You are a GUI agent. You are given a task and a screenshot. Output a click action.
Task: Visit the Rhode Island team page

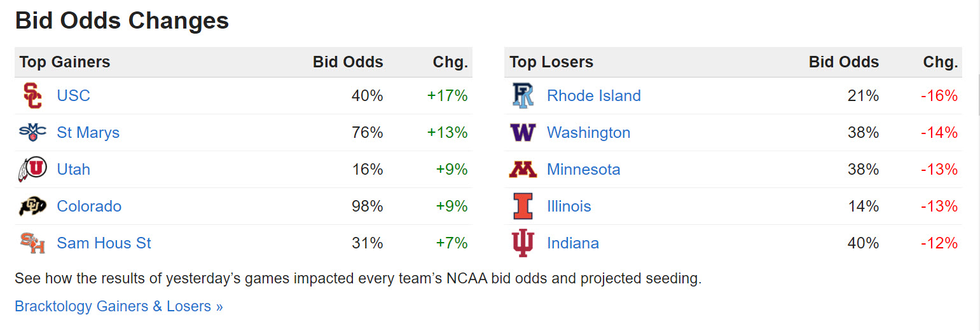tap(593, 96)
